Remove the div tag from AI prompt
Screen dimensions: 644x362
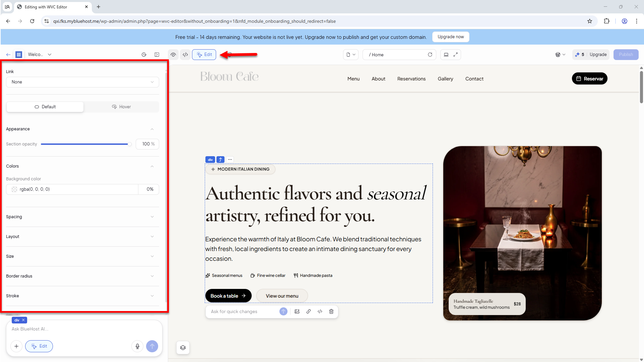pos(23,320)
